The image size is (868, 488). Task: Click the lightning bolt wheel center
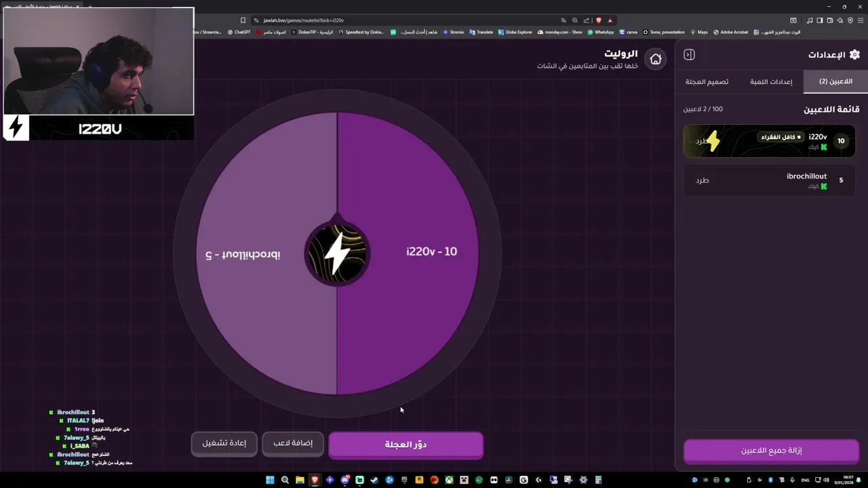337,253
